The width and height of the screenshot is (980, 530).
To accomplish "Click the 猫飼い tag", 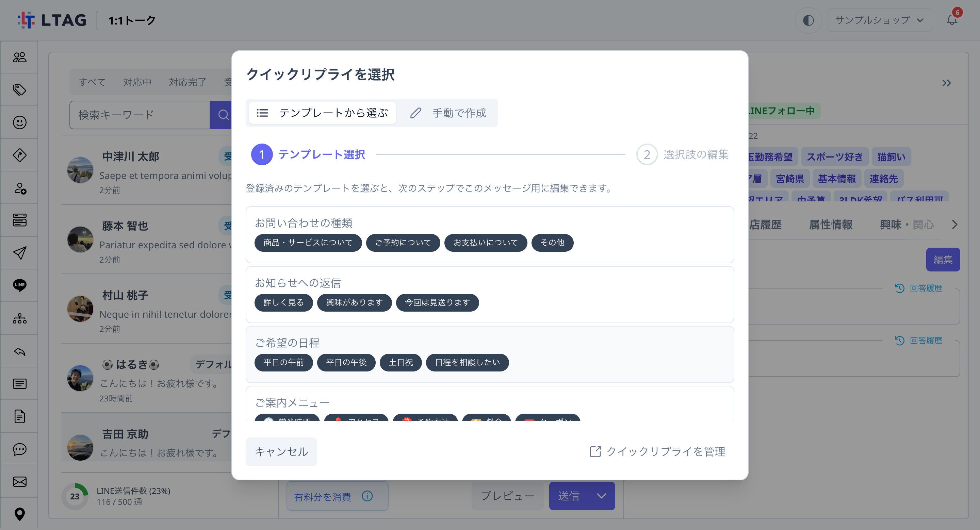I will pos(891,156).
